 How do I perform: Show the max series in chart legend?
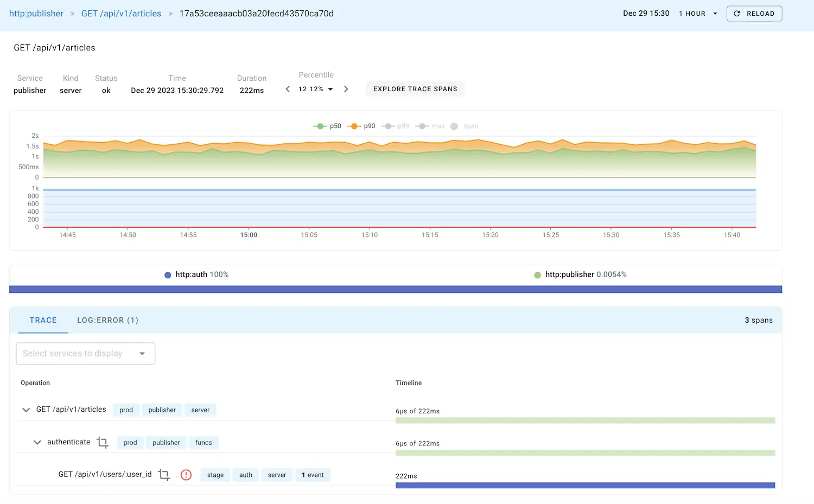click(430, 126)
